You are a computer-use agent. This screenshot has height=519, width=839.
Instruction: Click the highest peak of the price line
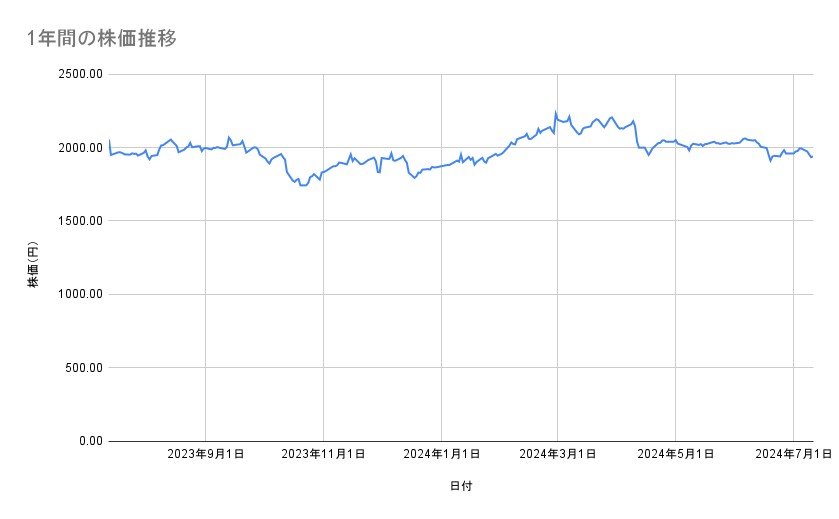[555, 112]
